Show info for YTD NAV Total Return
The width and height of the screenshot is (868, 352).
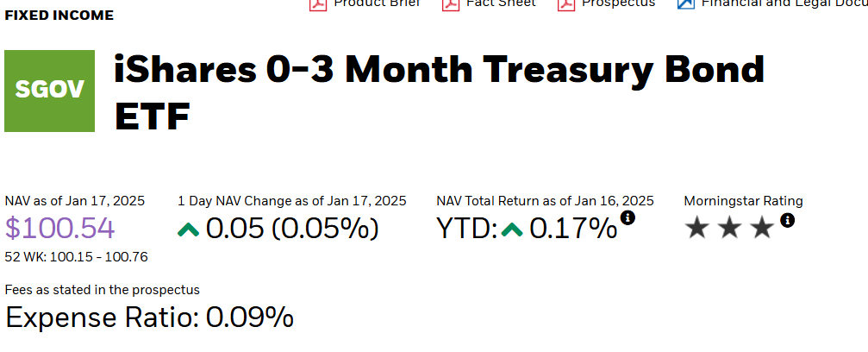point(628,218)
